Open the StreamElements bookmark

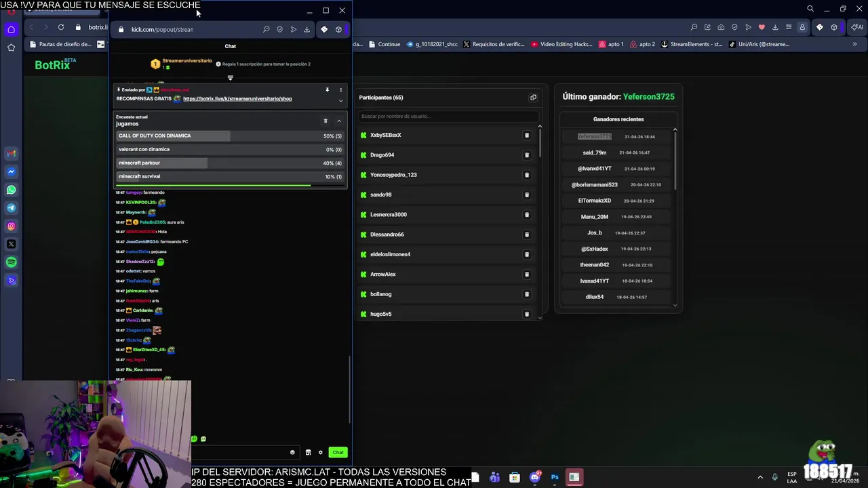click(x=691, y=44)
